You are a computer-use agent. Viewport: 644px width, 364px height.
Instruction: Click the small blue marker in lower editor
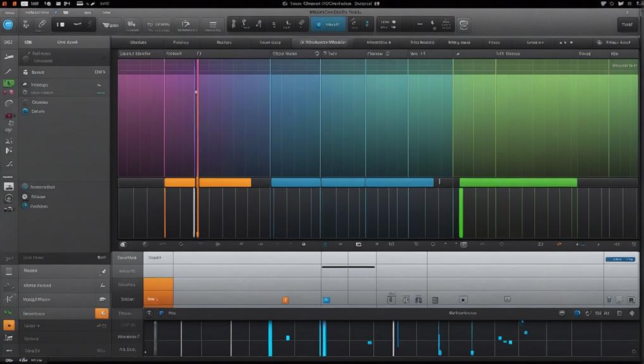click(x=326, y=300)
